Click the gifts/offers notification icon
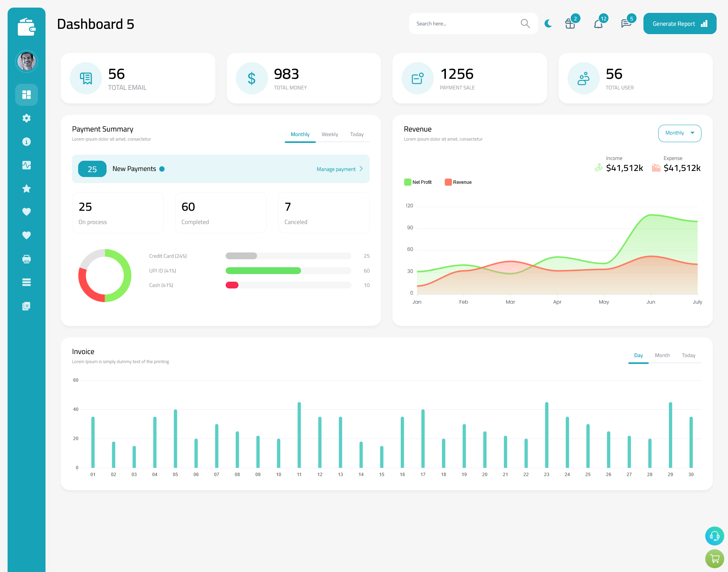The image size is (728, 572). click(x=570, y=24)
